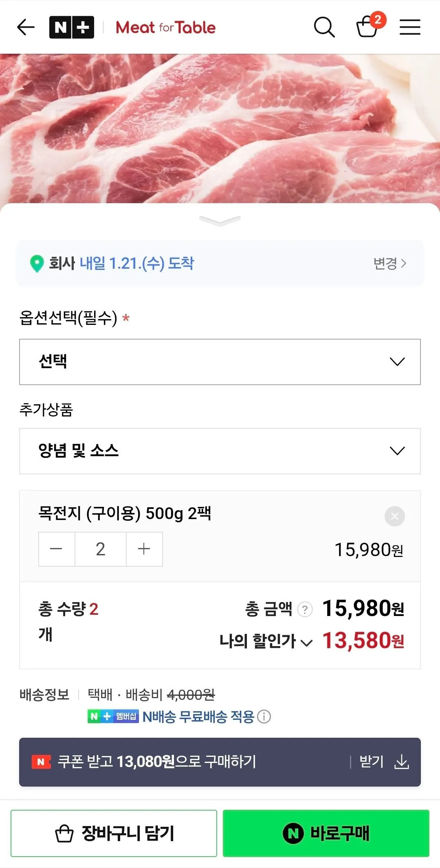Decrease the quantity with minus button
The width and height of the screenshot is (440, 868).
56,549
